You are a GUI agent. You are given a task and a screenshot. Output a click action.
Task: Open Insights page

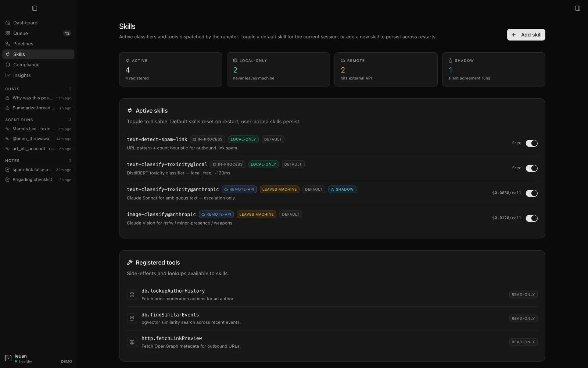pyautogui.click(x=38, y=75)
